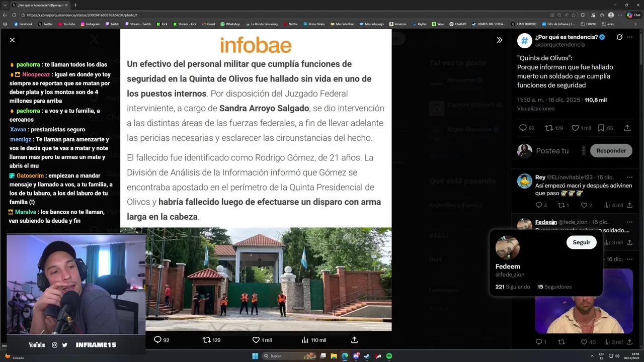Click the Responder button

(611, 150)
